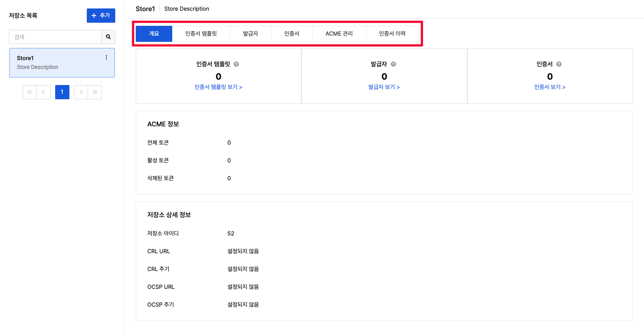Go to first page of store list
This screenshot has width=644, height=336.
click(x=30, y=92)
